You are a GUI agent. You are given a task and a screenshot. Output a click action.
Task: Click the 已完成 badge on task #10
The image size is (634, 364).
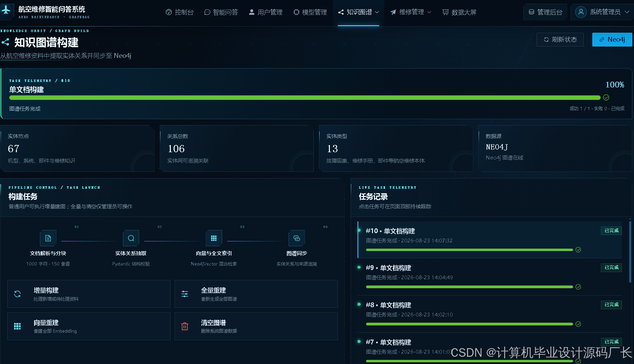coord(611,231)
